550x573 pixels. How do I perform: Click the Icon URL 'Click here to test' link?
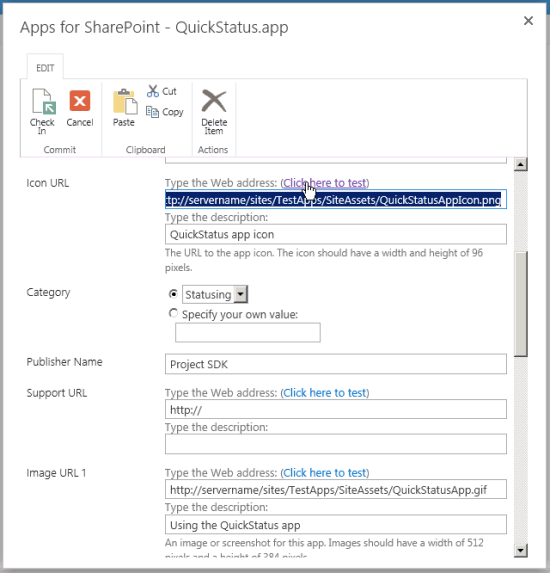(x=325, y=183)
